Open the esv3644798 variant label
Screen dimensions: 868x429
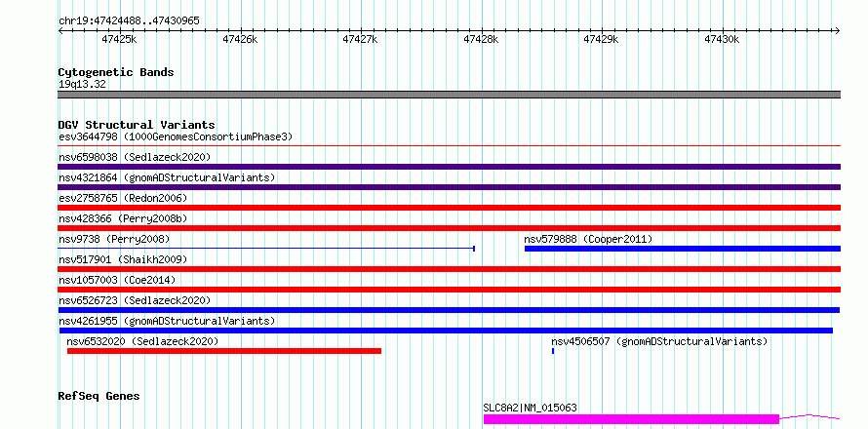[x=176, y=136]
